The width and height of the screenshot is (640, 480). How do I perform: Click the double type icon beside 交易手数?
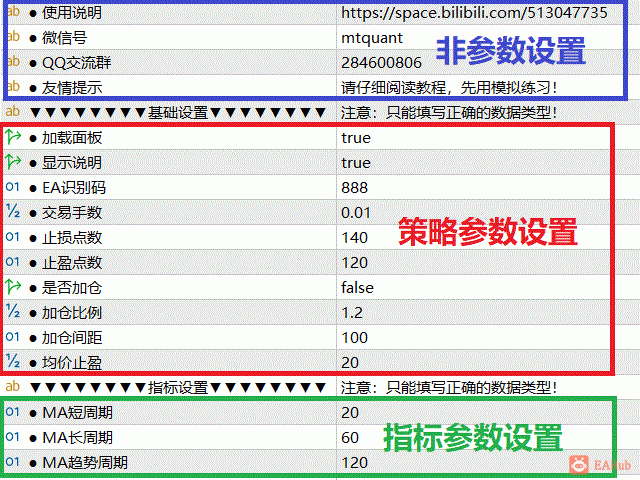(13, 212)
